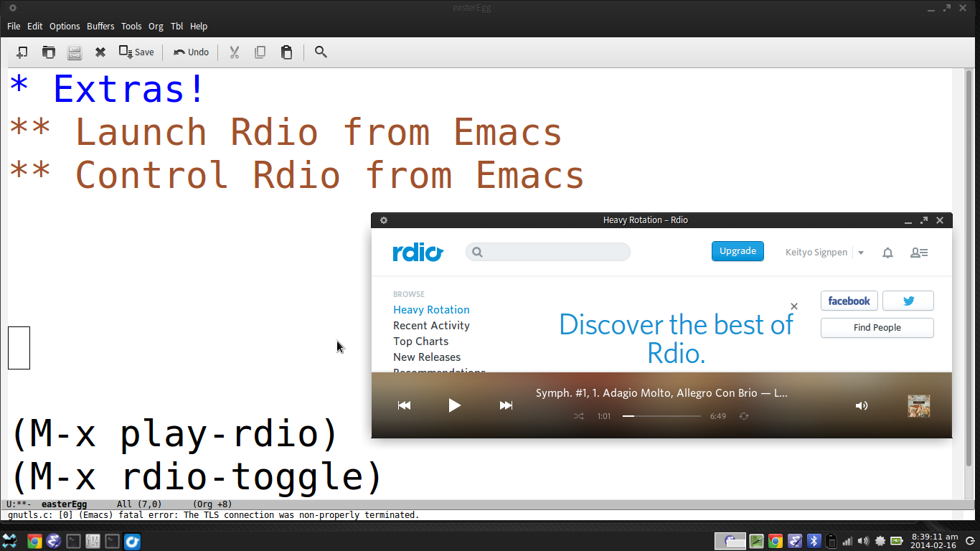Click the Undo toolbar button
Image resolution: width=980 pixels, height=551 pixels.
click(x=191, y=52)
